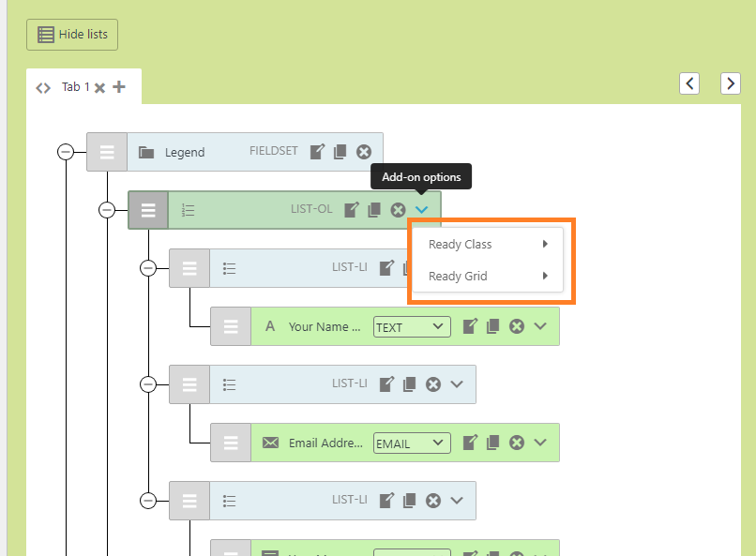The width and height of the screenshot is (756, 556).
Task: Close Tab 1 with the X
Action: click(x=99, y=88)
